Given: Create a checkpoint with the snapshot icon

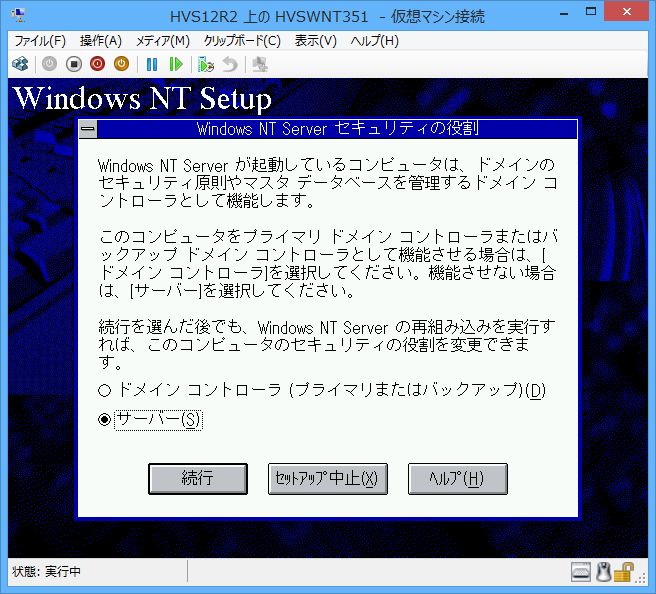Looking at the screenshot, I should (206, 64).
